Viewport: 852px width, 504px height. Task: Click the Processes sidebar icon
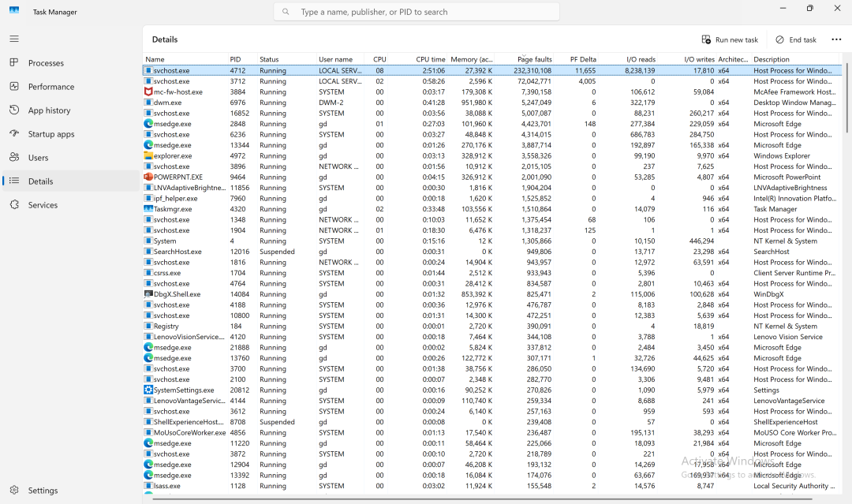[x=14, y=62]
